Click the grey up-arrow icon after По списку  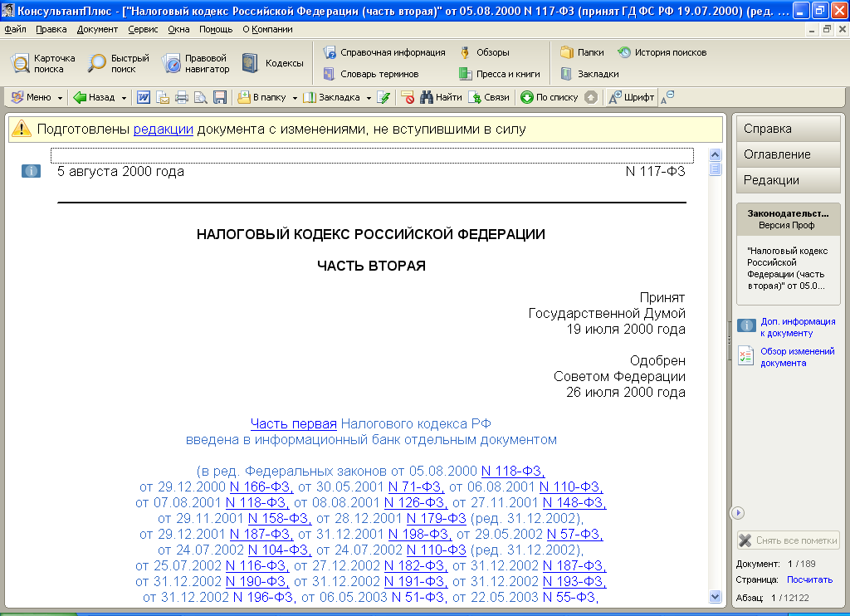click(591, 98)
